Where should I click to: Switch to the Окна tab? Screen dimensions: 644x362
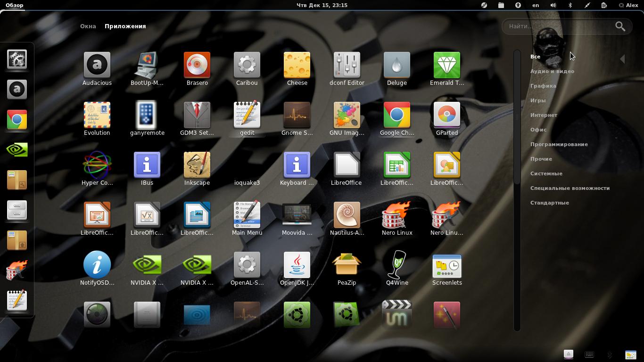(88, 26)
